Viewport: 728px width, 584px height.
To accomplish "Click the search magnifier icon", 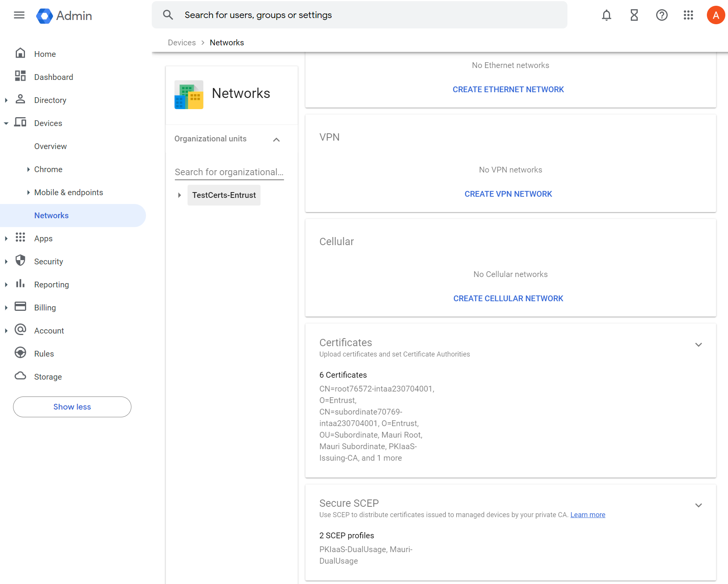I will pos(168,15).
